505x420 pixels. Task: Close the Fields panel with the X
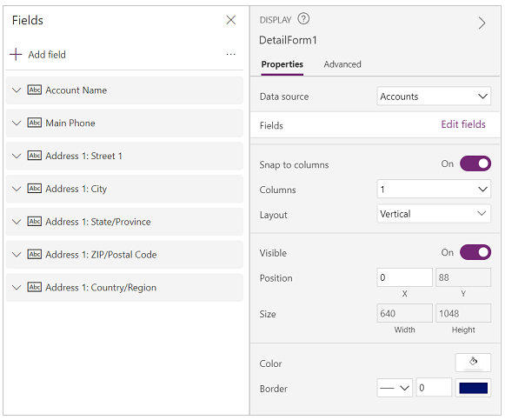pyautogui.click(x=230, y=20)
